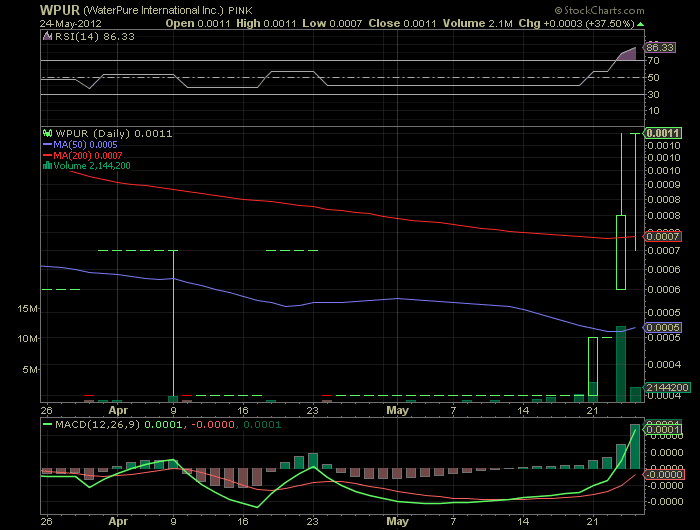Click the RSI 30 axis label
This screenshot has height=530, width=700.
tap(654, 94)
